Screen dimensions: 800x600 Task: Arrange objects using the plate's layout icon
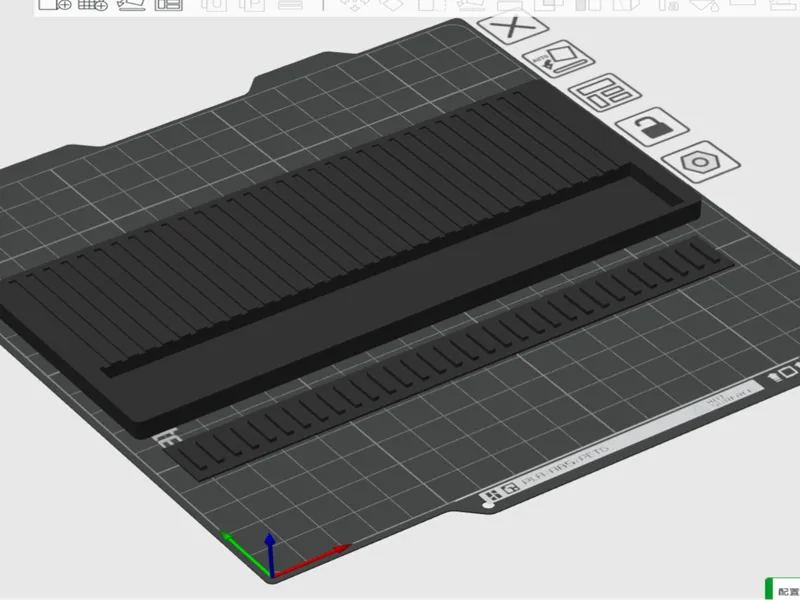point(605,92)
